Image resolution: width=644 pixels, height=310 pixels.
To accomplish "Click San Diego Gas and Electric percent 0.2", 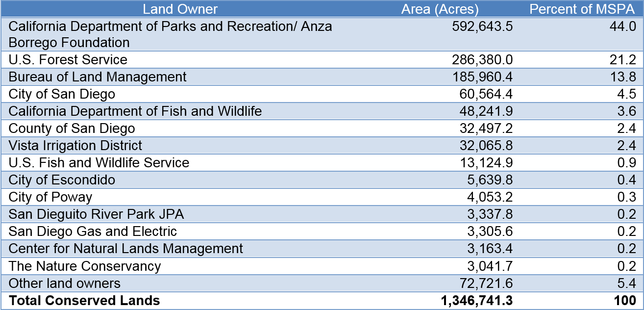I will 626,232.
